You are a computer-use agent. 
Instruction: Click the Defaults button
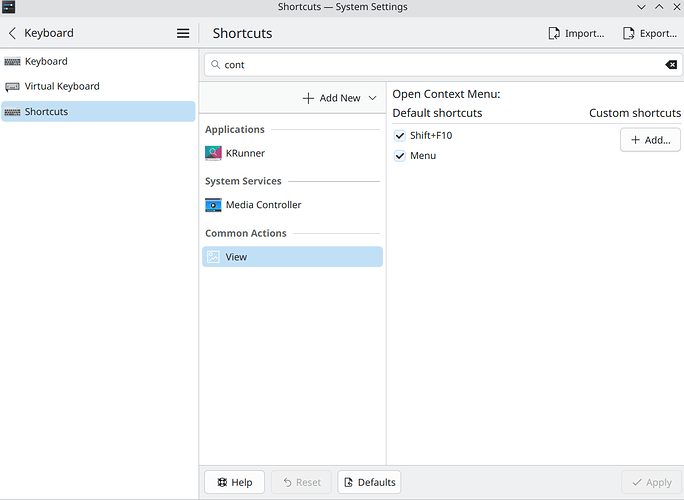[369, 482]
